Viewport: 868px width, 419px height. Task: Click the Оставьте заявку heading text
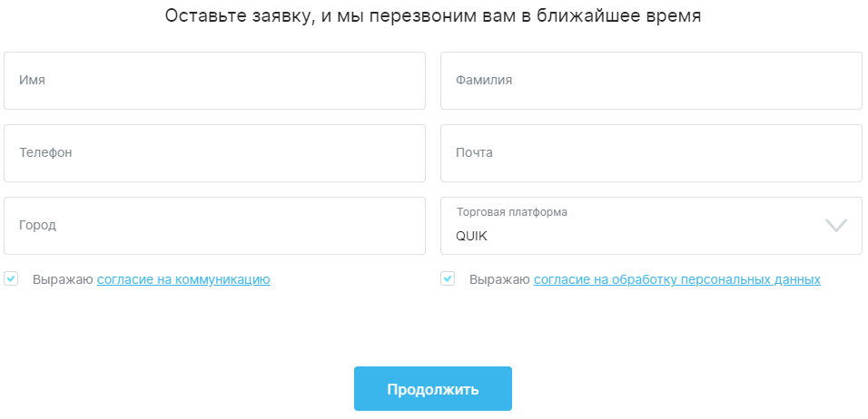pyautogui.click(x=433, y=16)
